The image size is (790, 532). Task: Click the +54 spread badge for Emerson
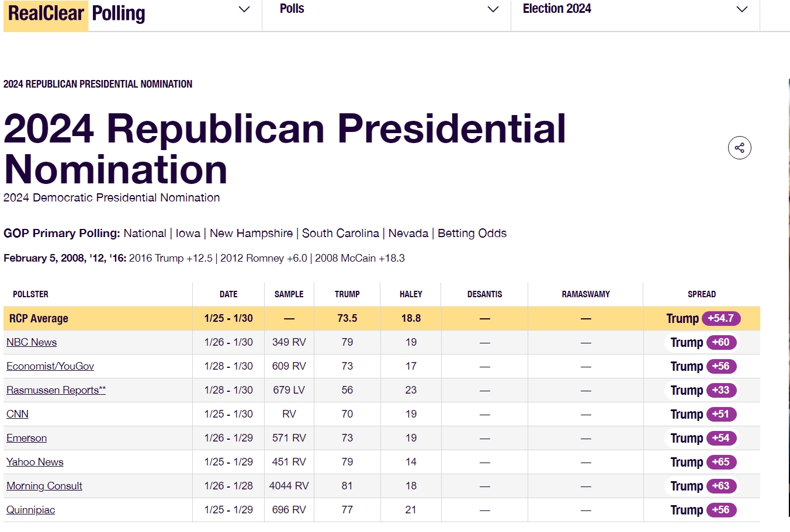(x=721, y=438)
